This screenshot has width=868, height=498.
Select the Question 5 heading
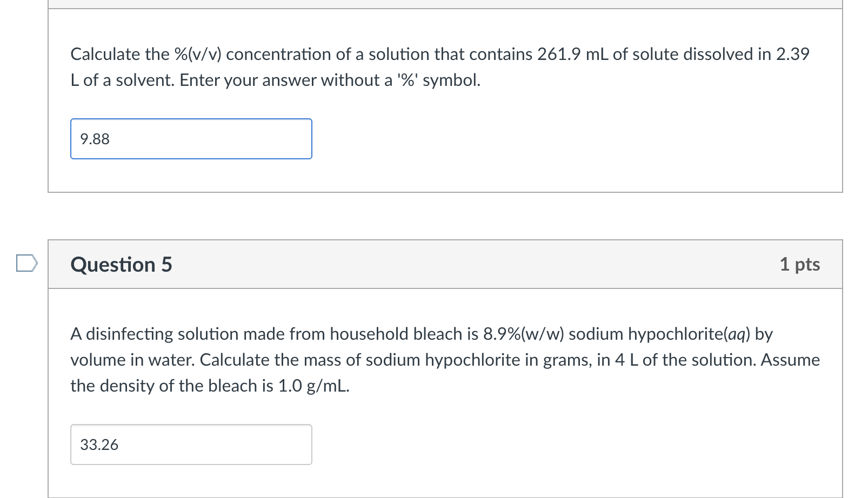pyautogui.click(x=121, y=265)
